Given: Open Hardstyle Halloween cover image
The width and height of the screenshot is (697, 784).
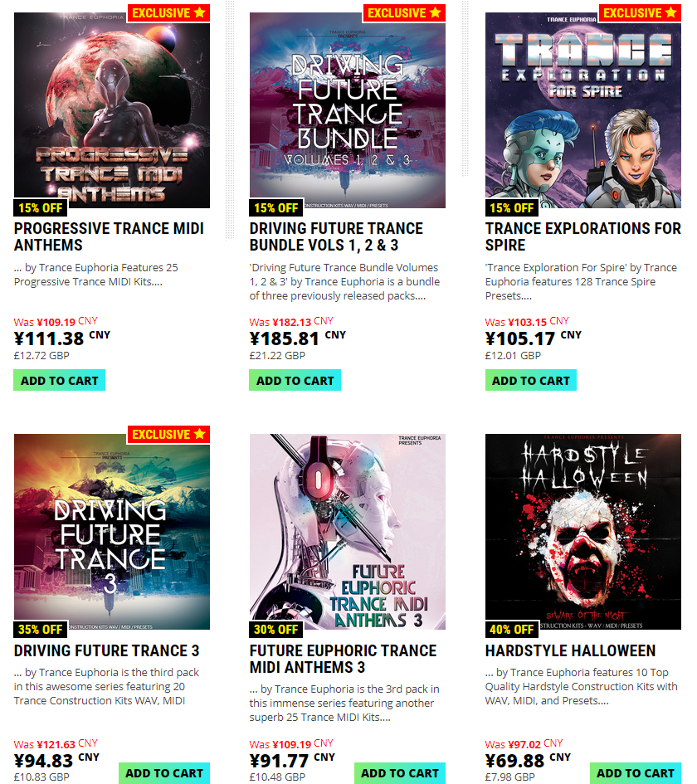Looking at the screenshot, I should point(583,532).
